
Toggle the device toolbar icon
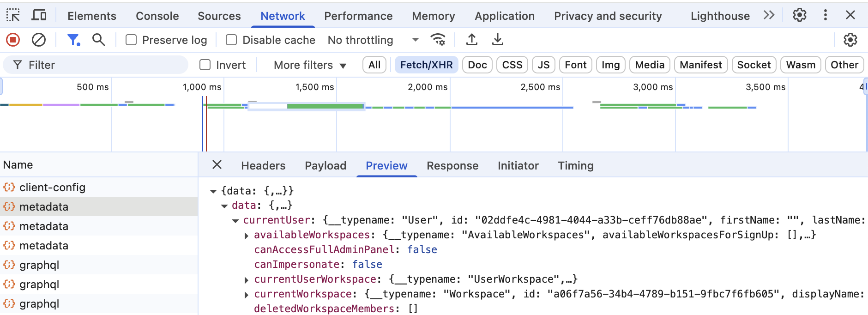tap(39, 15)
